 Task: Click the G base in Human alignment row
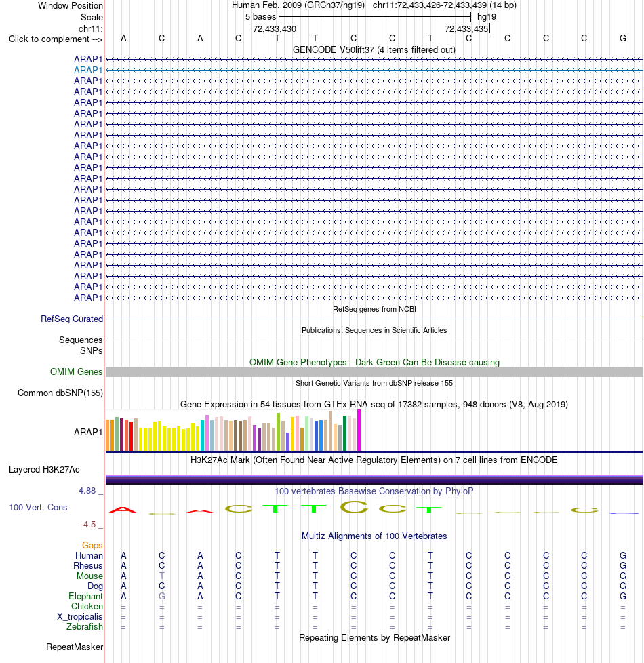[x=623, y=556]
